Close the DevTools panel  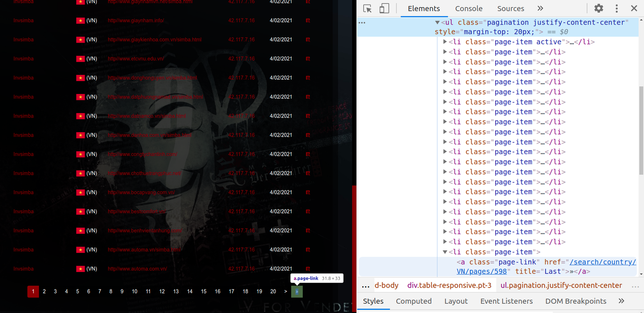point(634,8)
